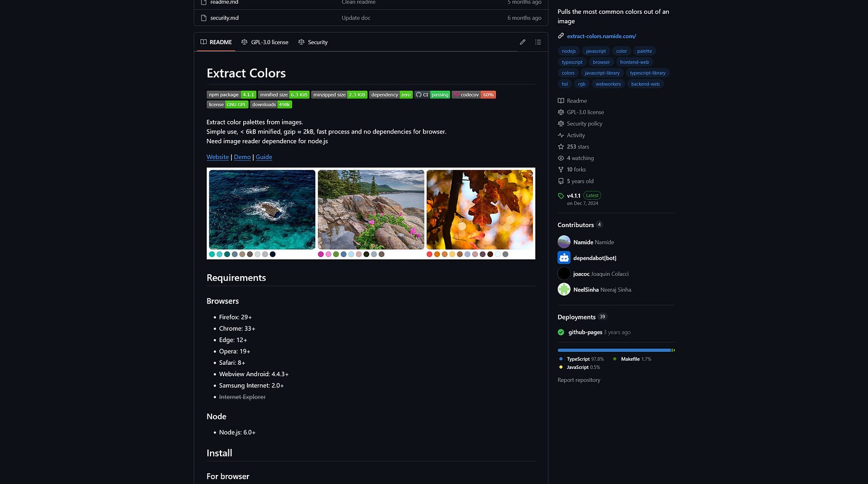Click the link icon beside extract-colors.namide.com
The image size is (868, 484).
[x=561, y=36]
